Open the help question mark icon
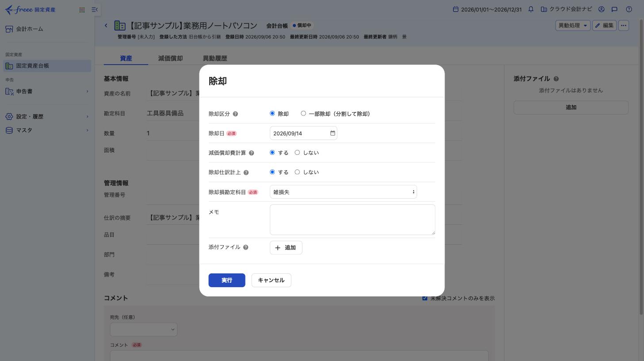644x361 pixels. [x=629, y=9]
